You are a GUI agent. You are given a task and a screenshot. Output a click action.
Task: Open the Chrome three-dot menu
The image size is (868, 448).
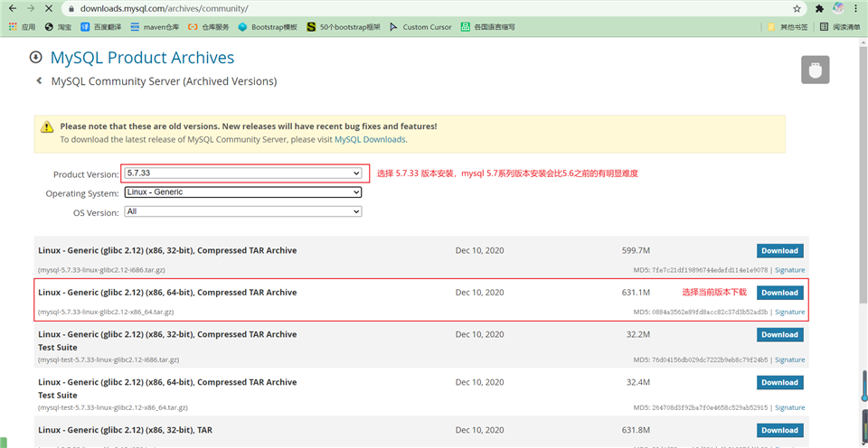(857, 9)
